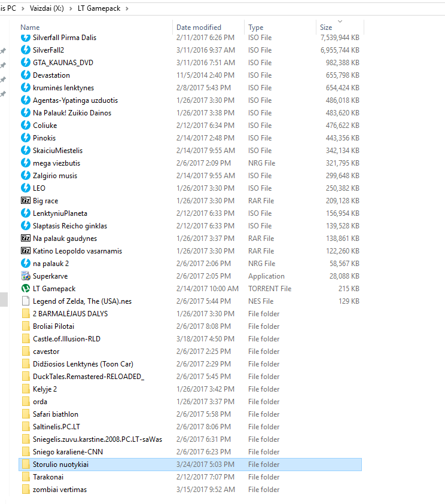Viewport: 445px width, 504px height.
Task: Select the LenktyniuPlaneta ISO icon
Action: pyautogui.click(x=26, y=213)
